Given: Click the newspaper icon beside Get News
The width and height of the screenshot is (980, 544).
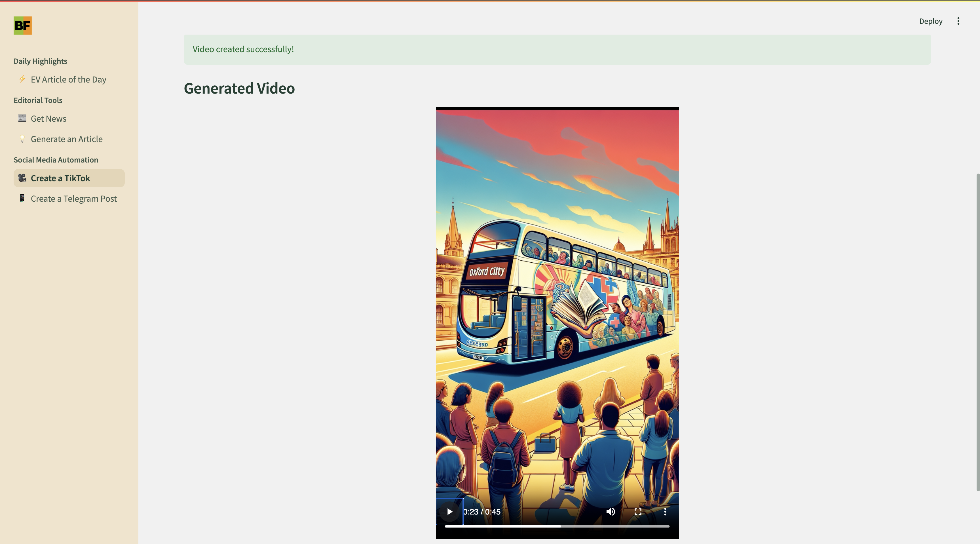Looking at the screenshot, I should click(x=22, y=118).
